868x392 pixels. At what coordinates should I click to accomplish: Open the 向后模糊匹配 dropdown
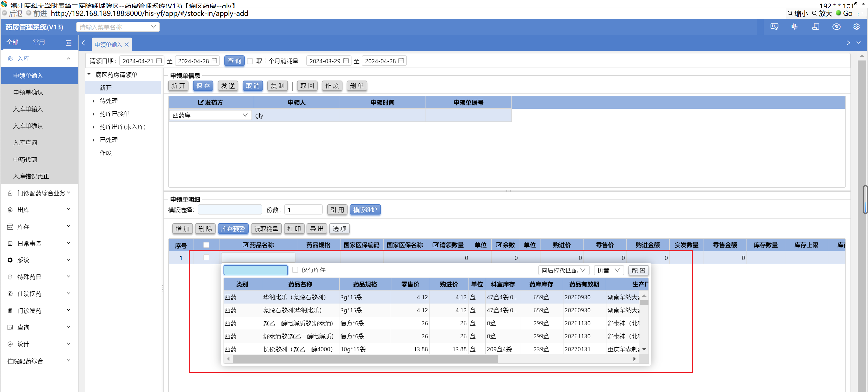pyautogui.click(x=563, y=270)
